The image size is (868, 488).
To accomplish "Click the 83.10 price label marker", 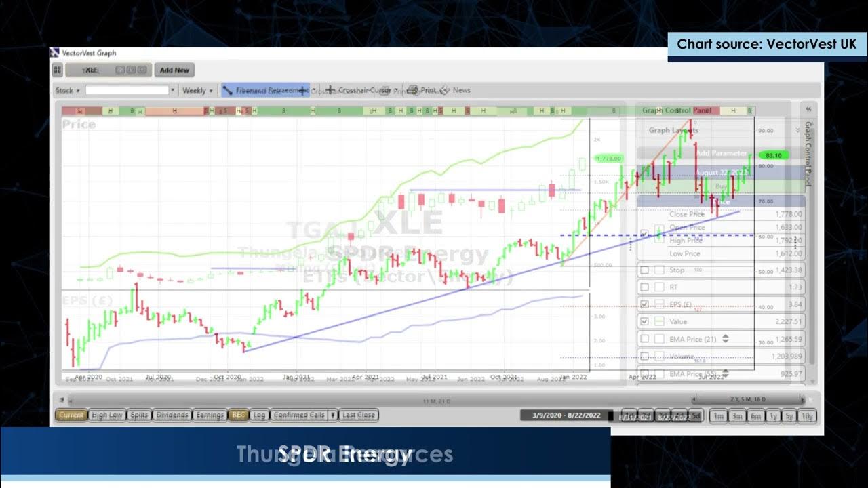I will pos(773,155).
